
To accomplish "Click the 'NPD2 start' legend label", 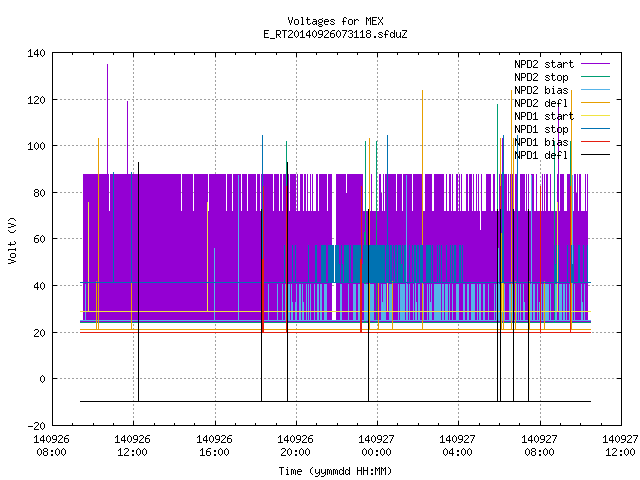I will [544, 64].
